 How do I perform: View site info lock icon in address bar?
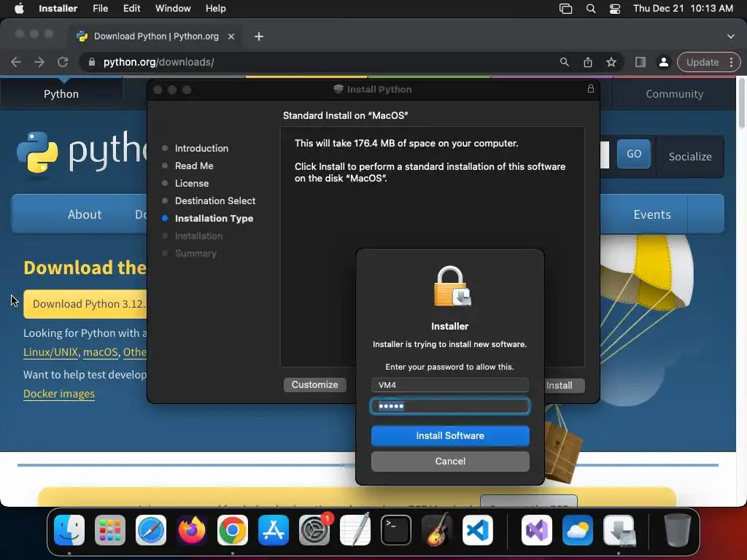click(91, 62)
